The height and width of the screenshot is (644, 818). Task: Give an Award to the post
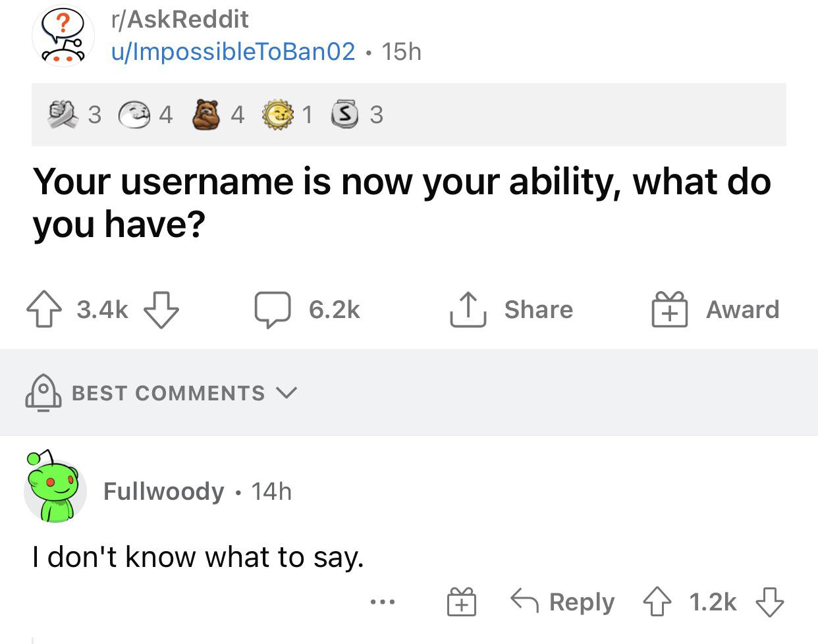tap(715, 310)
